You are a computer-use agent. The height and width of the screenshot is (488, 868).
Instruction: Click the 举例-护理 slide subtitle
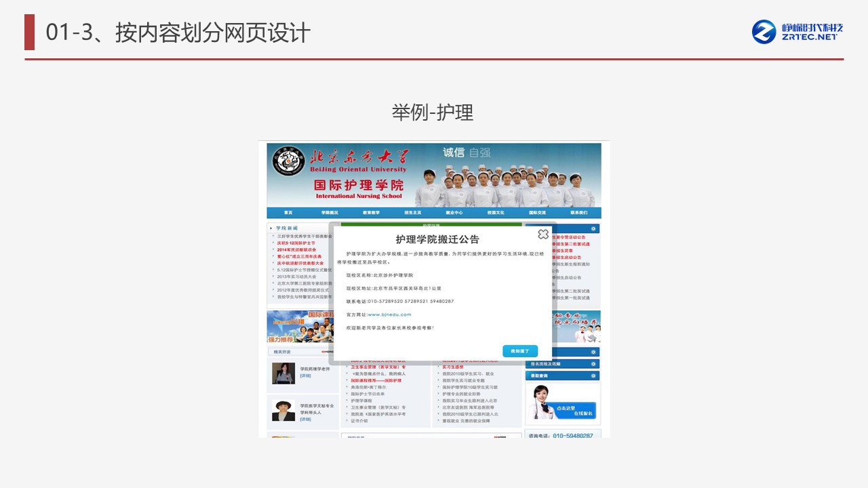[x=433, y=113]
